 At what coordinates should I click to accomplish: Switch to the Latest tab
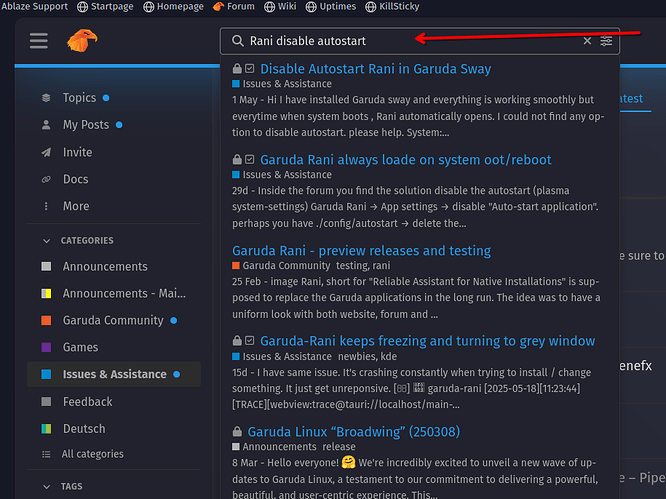[632, 99]
